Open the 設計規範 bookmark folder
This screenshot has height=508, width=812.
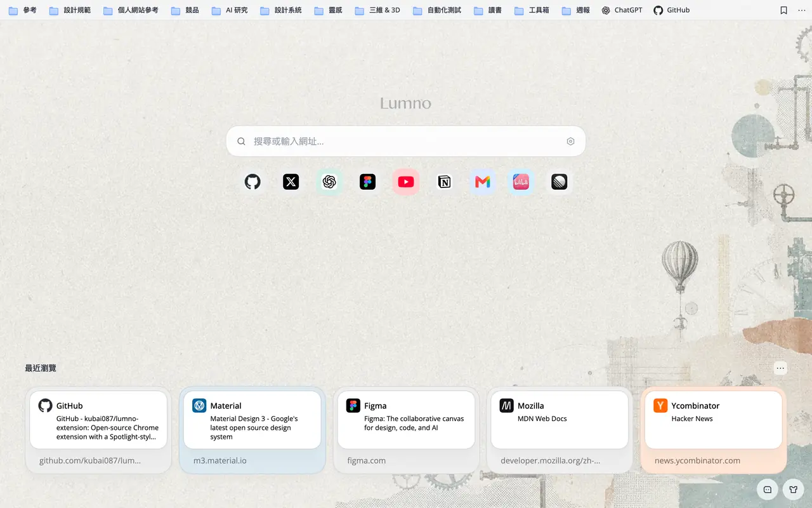coord(70,10)
